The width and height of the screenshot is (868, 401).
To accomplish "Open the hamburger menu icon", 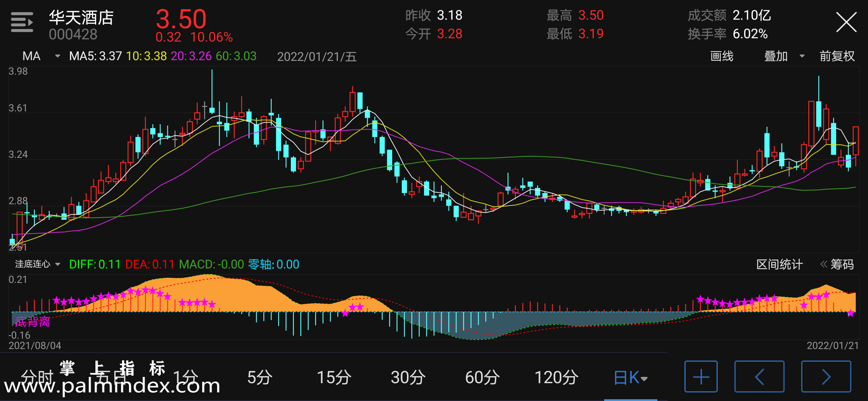I will click(x=22, y=22).
